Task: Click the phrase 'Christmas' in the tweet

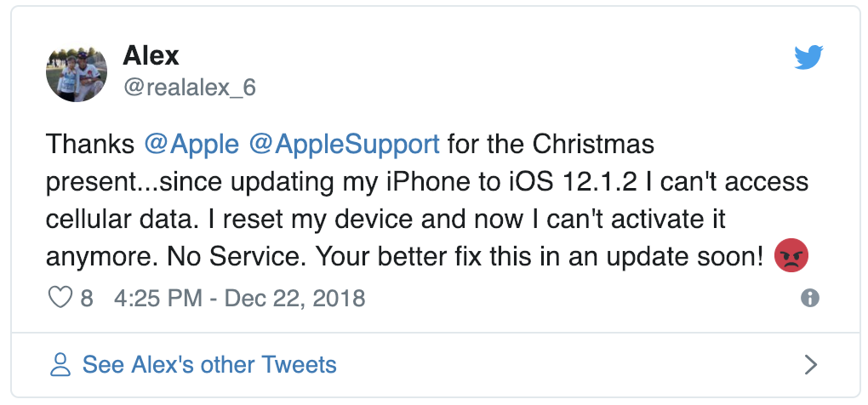Action: 593,145
